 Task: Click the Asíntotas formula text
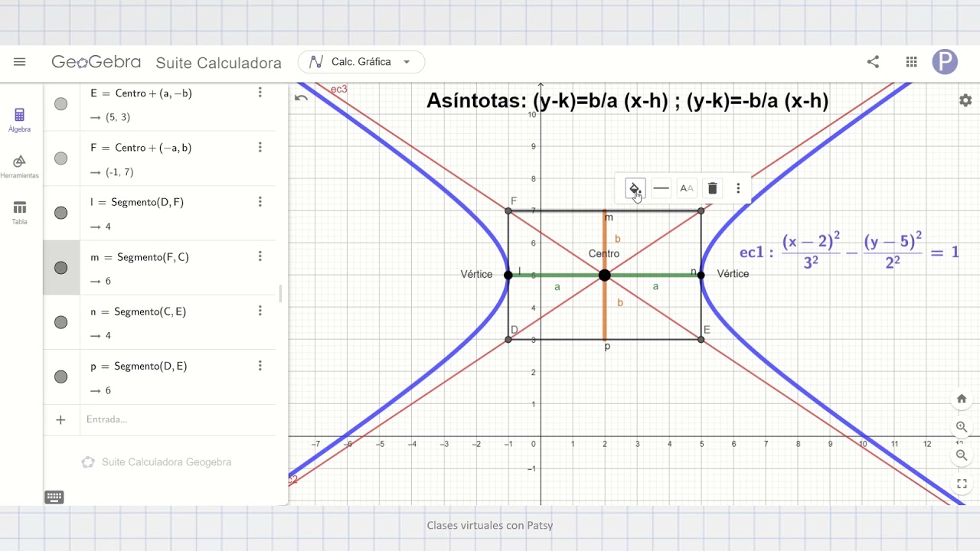click(x=628, y=100)
